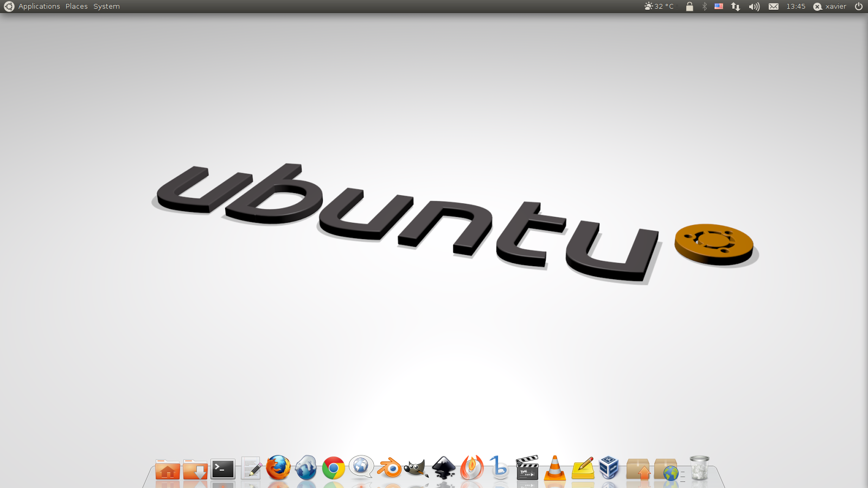The width and height of the screenshot is (868, 488).
Task: Launch Blender from the dock
Action: click(x=389, y=468)
